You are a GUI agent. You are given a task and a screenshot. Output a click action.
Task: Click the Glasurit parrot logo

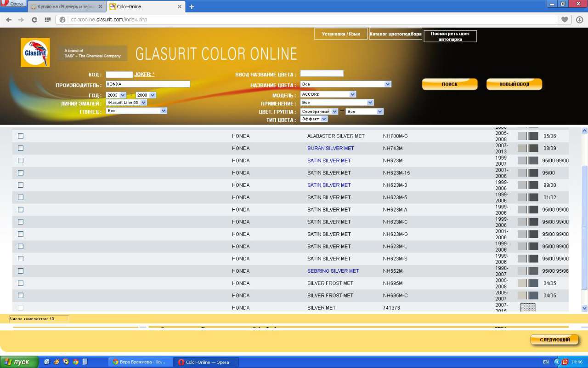click(35, 52)
